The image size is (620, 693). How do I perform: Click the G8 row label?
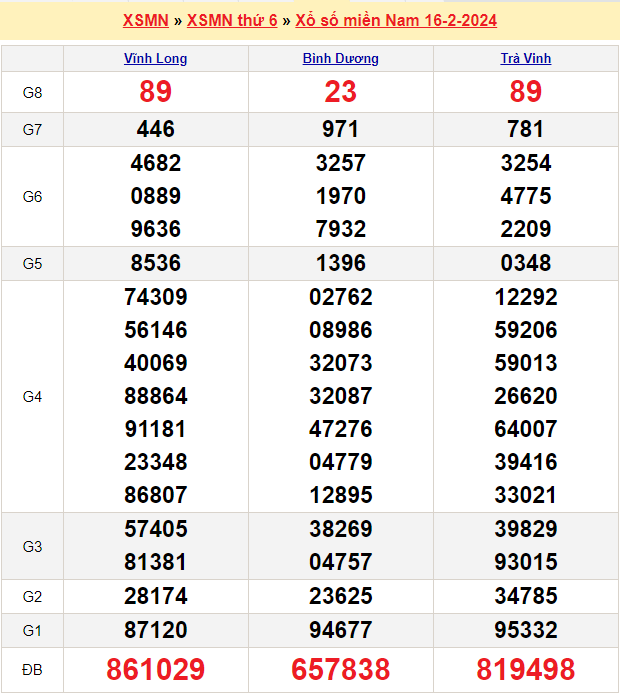(x=32, y=93)
